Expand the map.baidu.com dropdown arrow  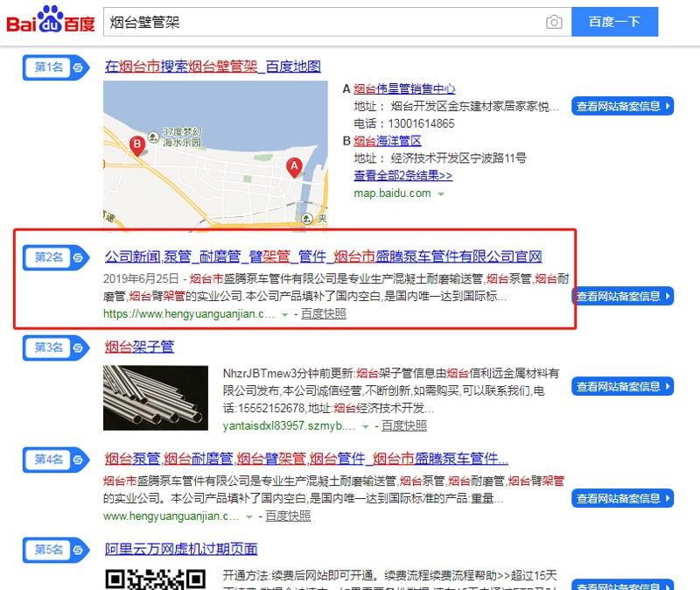pos(441,193)
